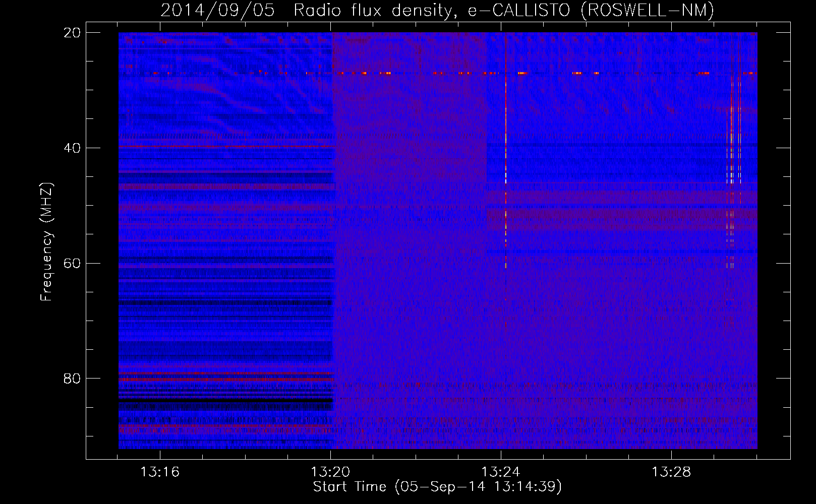Select the plot title mentioning e-CALLISTO ROSWELL-NM

(x=437, y=10)
